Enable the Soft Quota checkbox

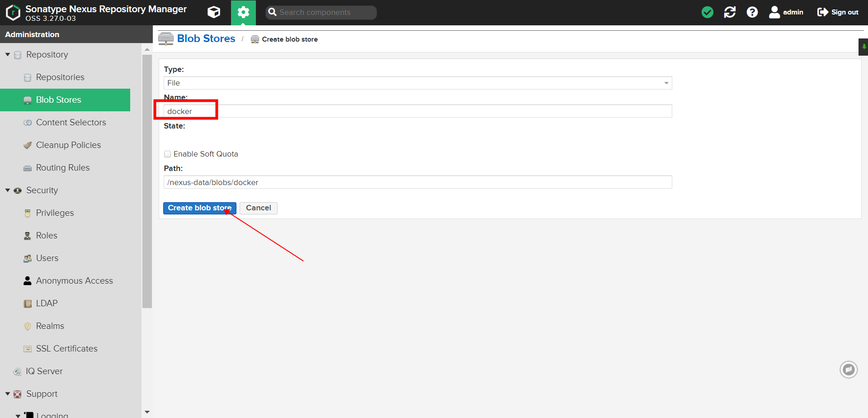[x=167, y=154]
